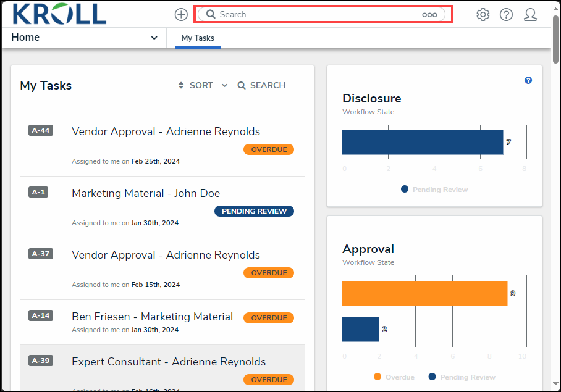The image size is (561, 392).
Task: Click the orange Overdue bar in Approval chart
Action: pyautogui.click(x=424, y=293)
